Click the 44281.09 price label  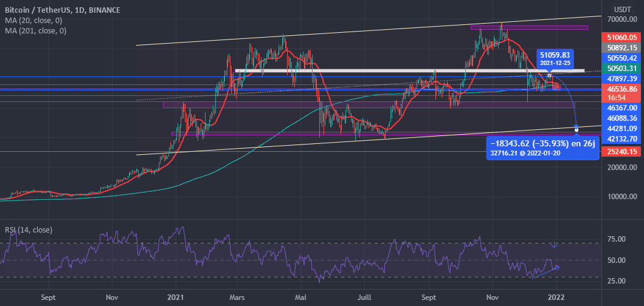(620, 128)
